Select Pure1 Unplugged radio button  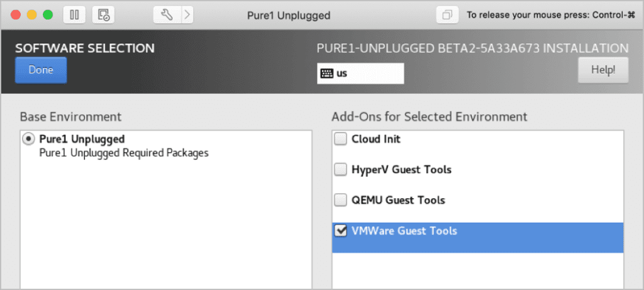pos(29,139)
